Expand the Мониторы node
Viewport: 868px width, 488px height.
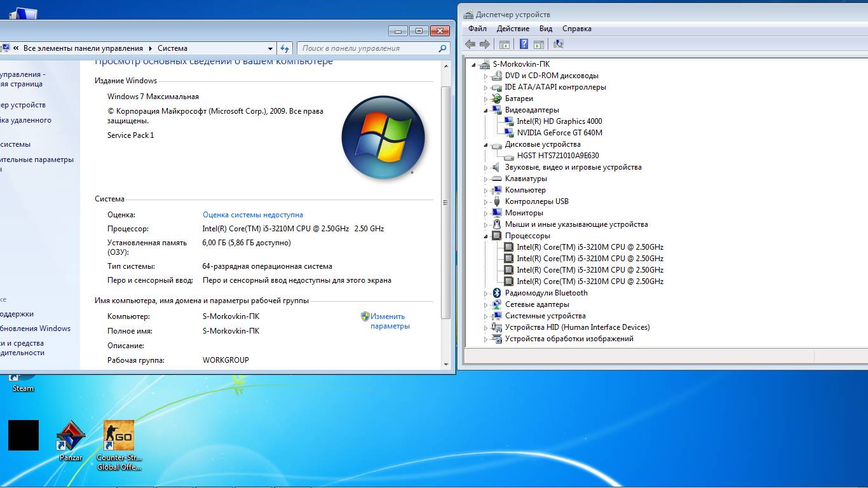point(485,213)
